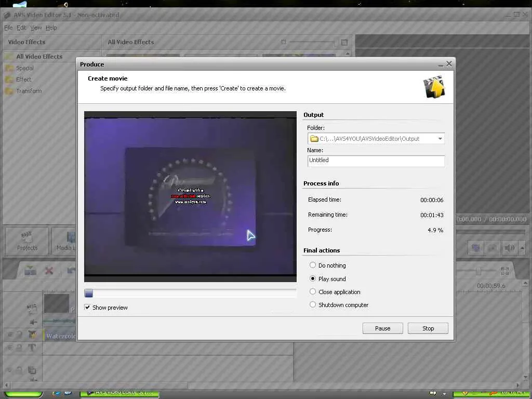Click the text track T icon

pyautogui.click(x=32, y=348)
